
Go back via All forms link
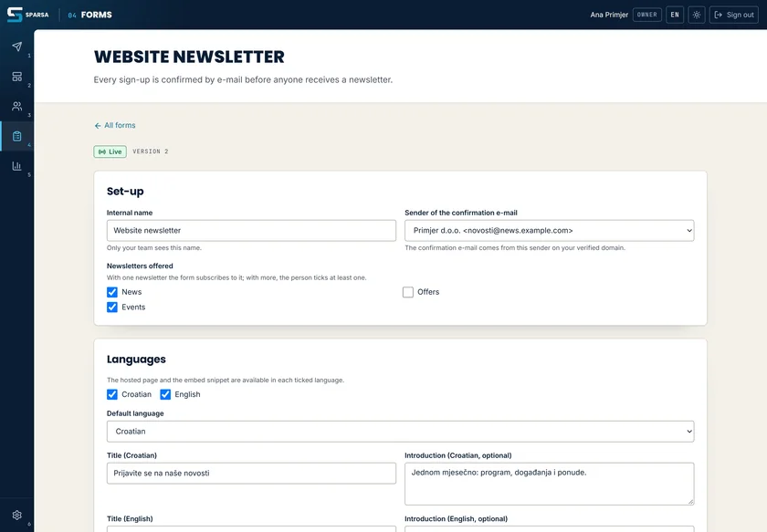click(115, 125)
